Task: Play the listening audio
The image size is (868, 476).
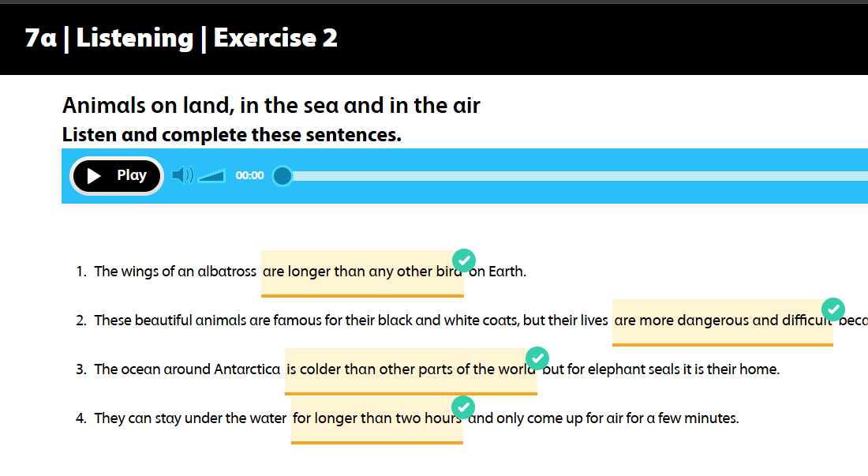Action: click(x=117, y=175)
